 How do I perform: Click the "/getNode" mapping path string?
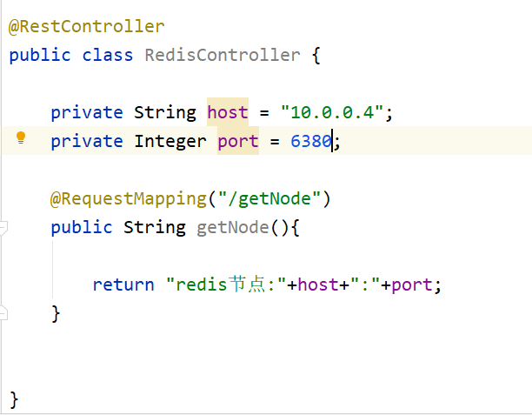269,198
